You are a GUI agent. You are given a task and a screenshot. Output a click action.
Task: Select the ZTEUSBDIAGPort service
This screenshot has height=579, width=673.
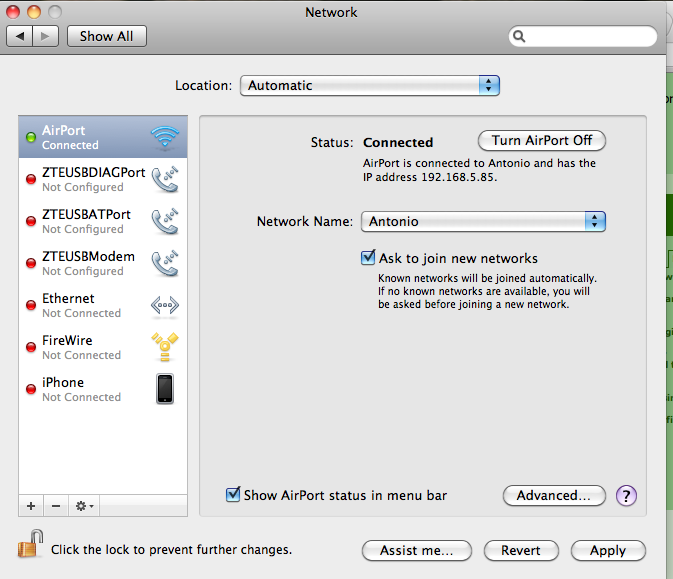coord(103,179)
